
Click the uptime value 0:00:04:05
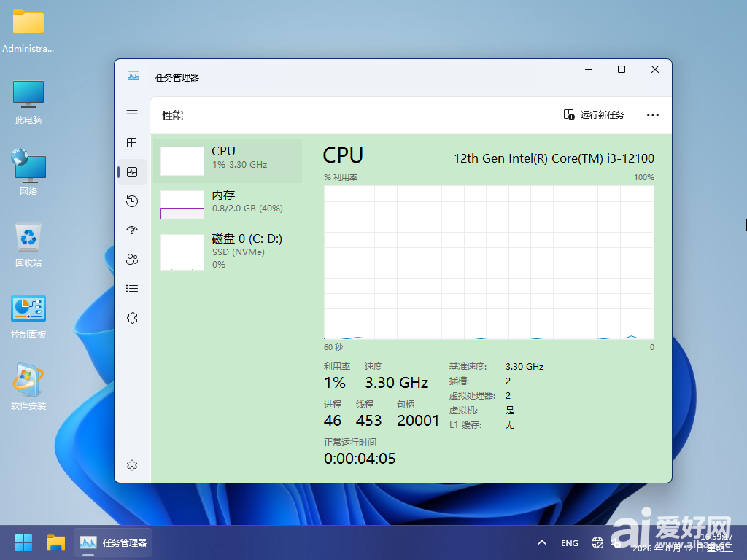tap(360, 459)
